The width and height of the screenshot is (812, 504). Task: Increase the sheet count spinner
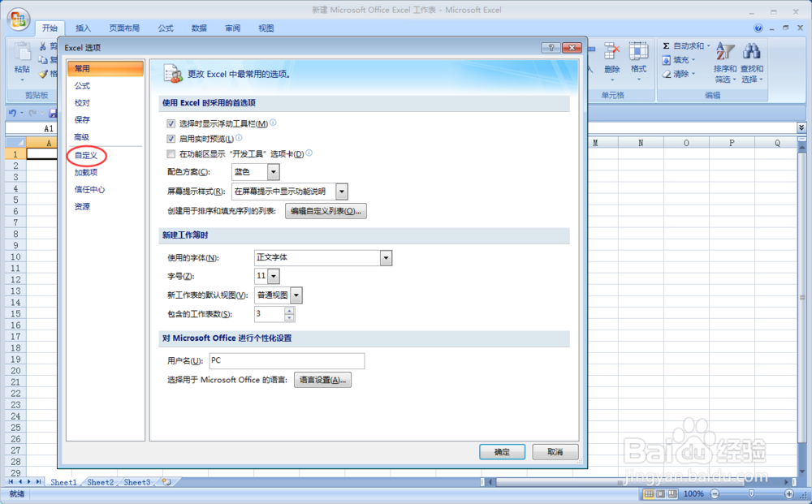point(290,311)
